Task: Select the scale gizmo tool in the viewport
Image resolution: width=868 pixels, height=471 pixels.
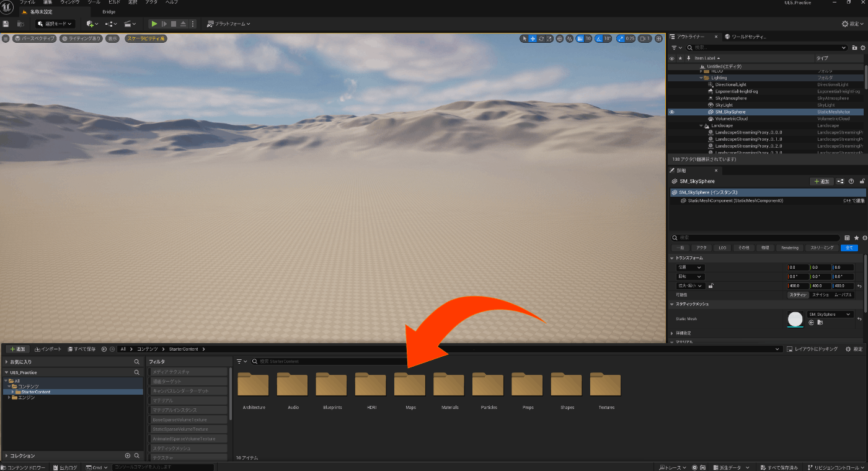Action: click(549, 38)
